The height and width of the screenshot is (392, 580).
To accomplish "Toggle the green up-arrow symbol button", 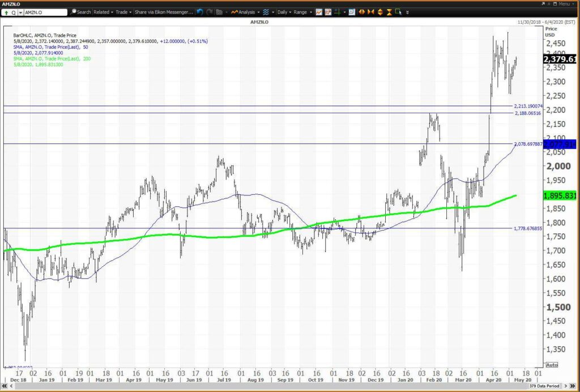I will click(6, 12).
